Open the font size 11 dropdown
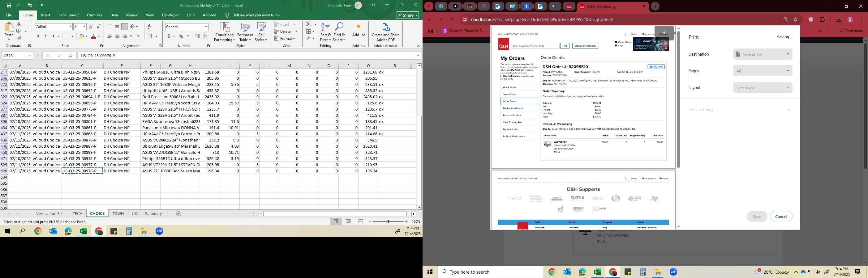868x278 pixels. (84, 27)
